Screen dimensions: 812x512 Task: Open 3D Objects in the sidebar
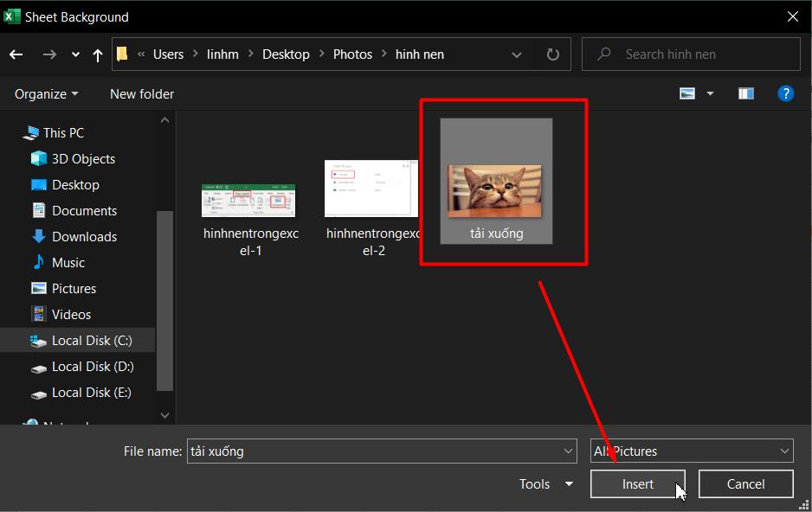(83, 159)
